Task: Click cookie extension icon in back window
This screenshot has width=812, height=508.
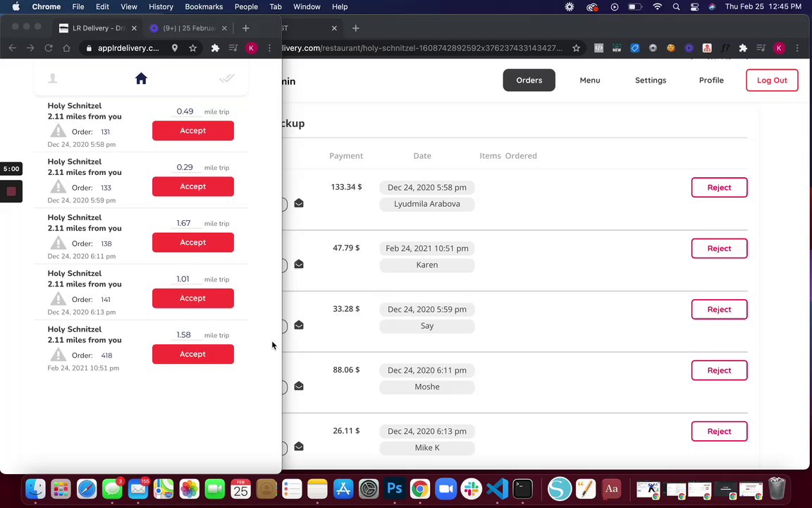Action: (670, 48)
